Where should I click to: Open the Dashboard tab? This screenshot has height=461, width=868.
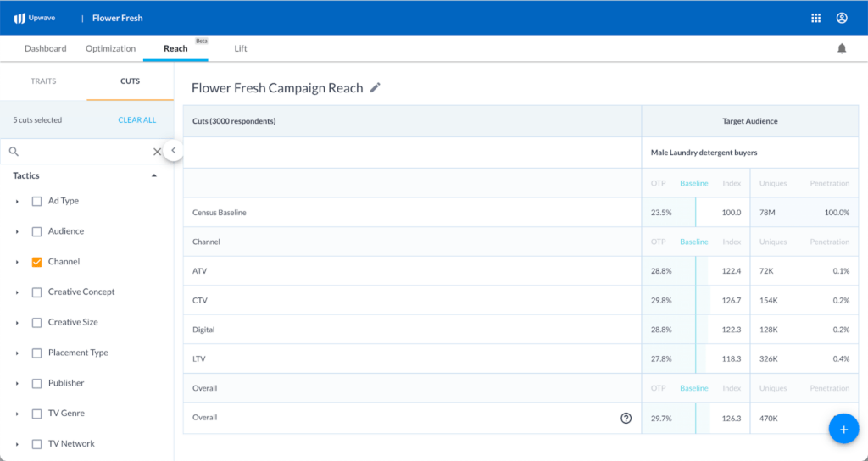tap(46, 48)
